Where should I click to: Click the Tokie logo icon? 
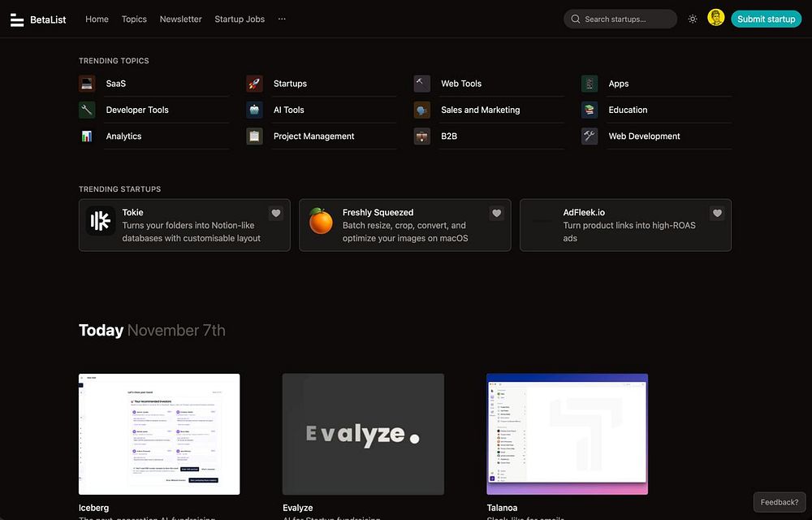(101, 221)
